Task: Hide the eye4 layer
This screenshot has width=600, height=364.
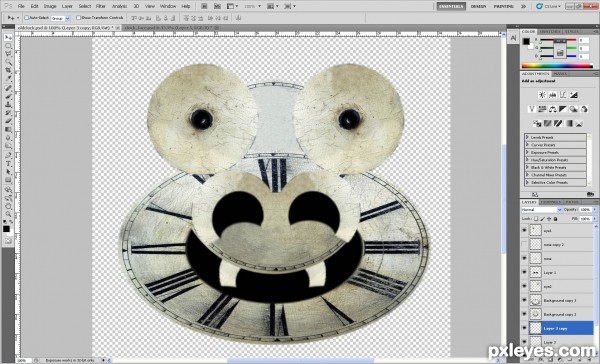Action: click(524, 230)
